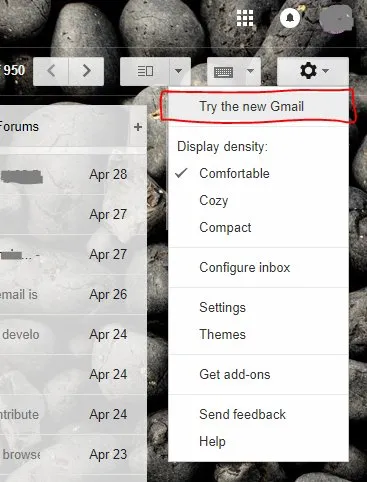This screenshot has width=367, height=482.
Task: Choose Get add-ons
Action: (259, 374)
